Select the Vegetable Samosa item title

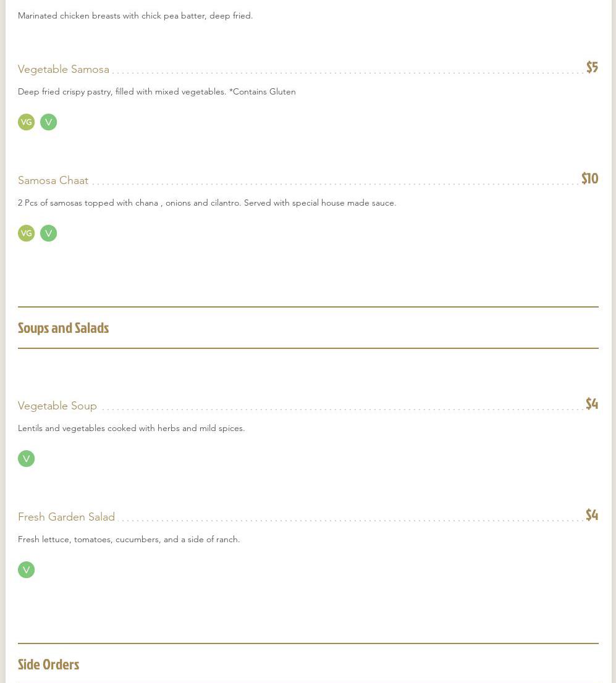point(64,69)
